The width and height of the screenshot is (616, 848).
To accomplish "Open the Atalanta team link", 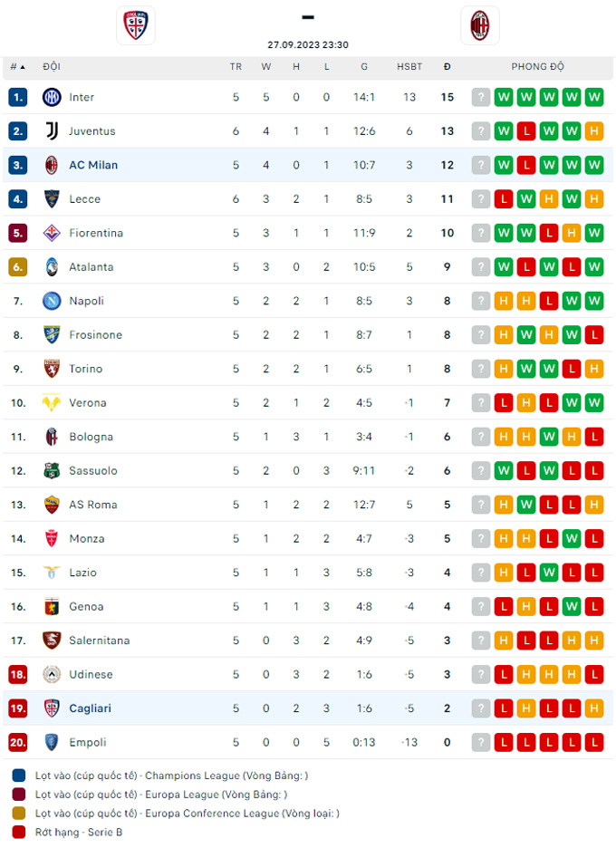I will (x=91, y=267).
